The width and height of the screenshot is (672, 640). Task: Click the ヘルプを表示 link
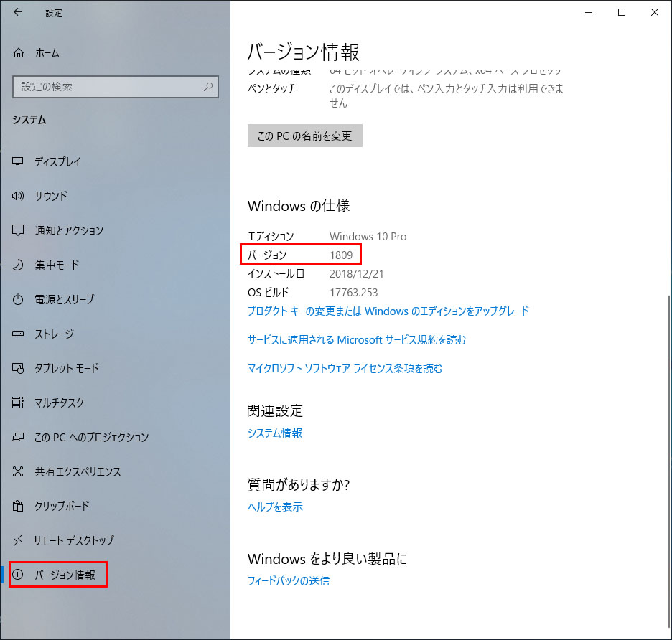(275, 507)
